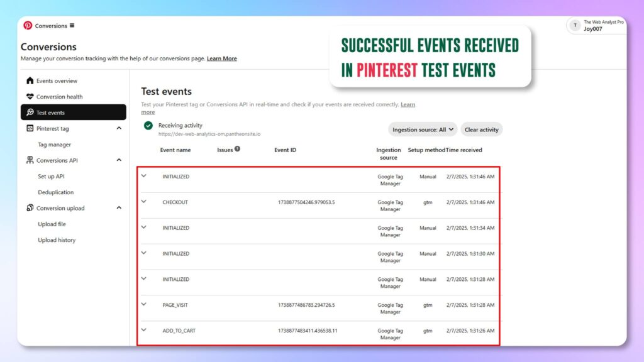This screenshot has width=644, height=362.
Task: Open the Ingestion source: All dropdown
Action: (x=423, y=129)
